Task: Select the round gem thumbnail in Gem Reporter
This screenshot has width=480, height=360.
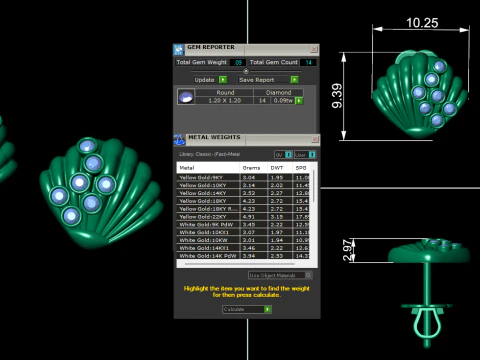Action: (x=186, y=97)
